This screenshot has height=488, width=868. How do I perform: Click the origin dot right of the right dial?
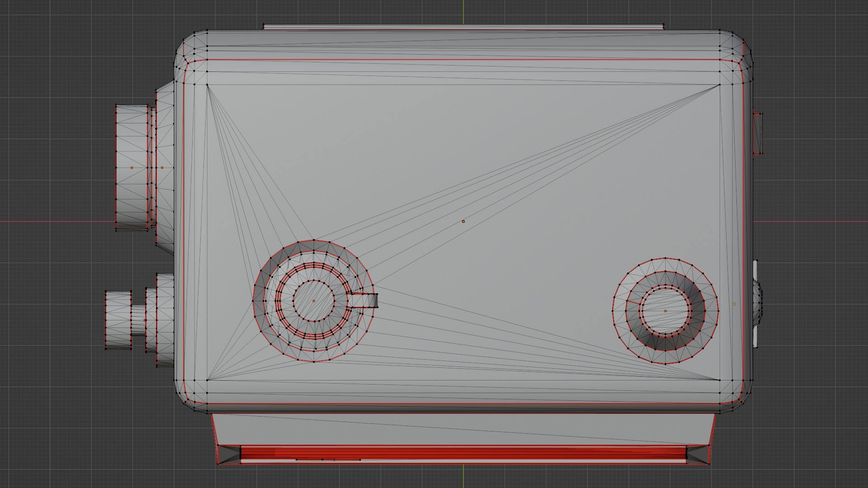click(x=734, y=304)
